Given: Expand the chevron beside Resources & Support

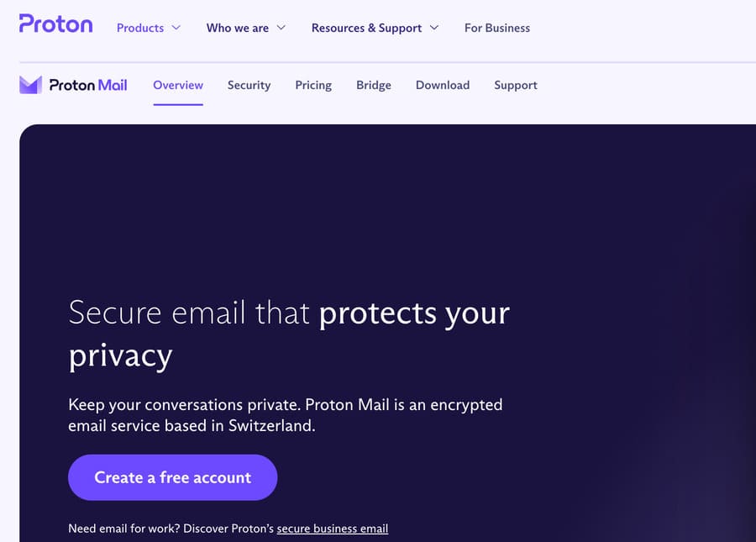Looking at the screenshot, I should 434,28.
